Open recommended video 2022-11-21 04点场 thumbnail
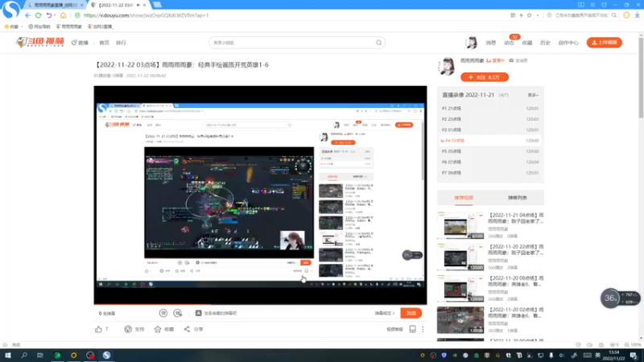Screen dimensions: 644x362 (460, 225)
